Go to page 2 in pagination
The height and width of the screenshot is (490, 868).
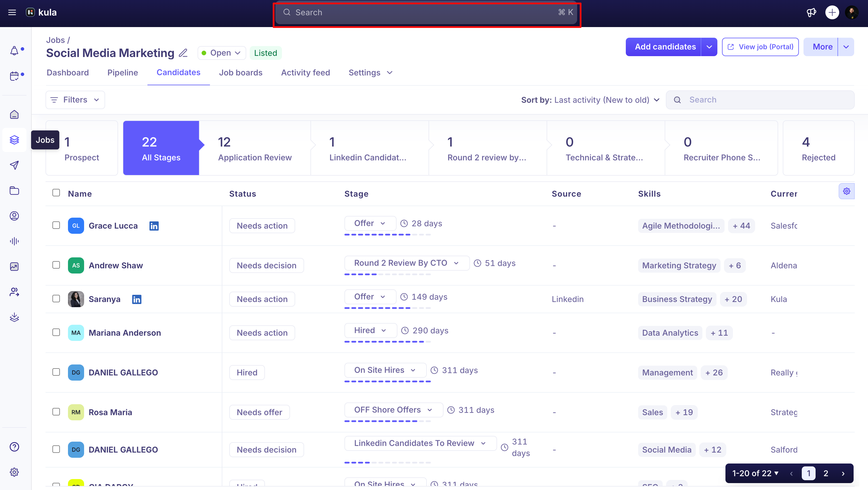click(x=826, y=474)
